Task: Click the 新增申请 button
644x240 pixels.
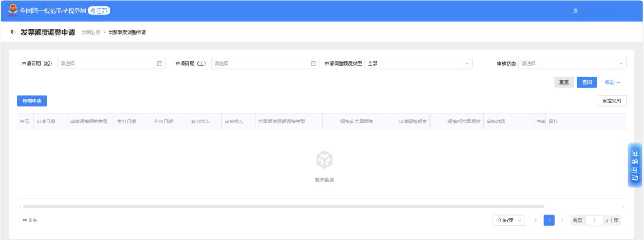Action: 32,101
